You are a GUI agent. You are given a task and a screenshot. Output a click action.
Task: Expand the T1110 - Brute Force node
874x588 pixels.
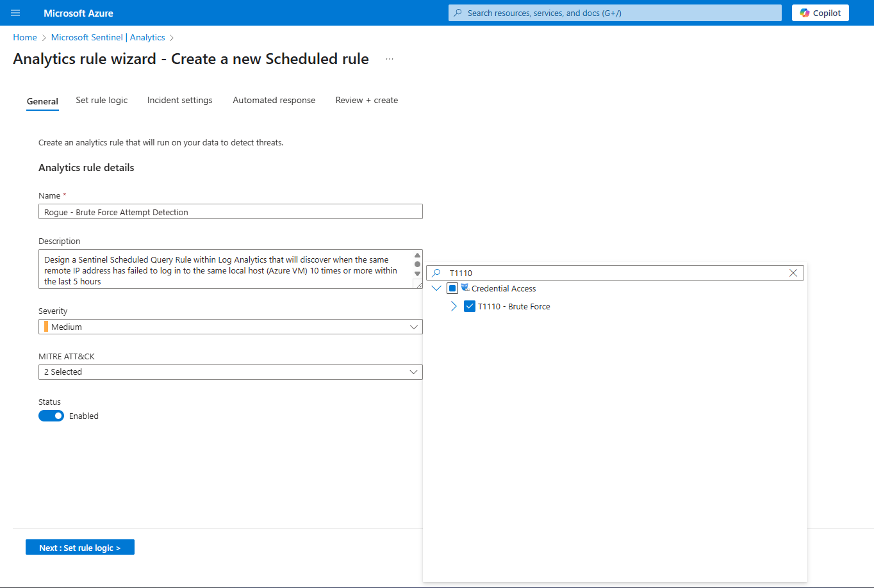[454, 306]
